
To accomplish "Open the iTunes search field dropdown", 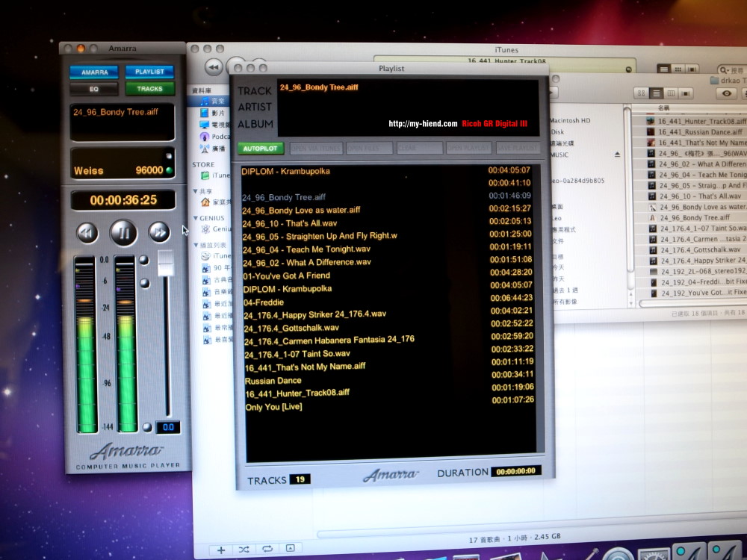I will [724, 70].
